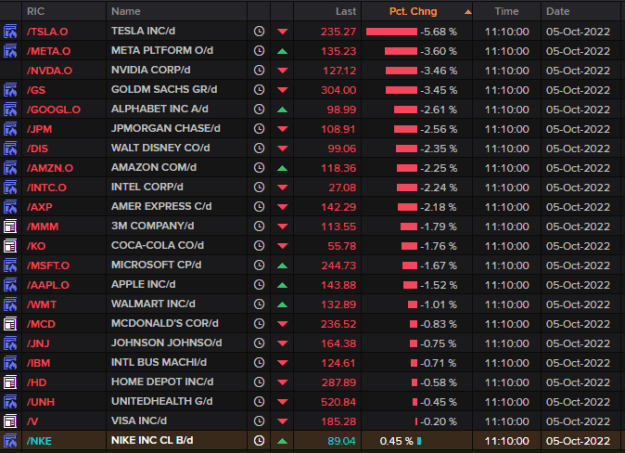This screenshot has height=453, width=625.
Task: Open the /TSLA.O ticker link
Action: [x=47, y=32]
